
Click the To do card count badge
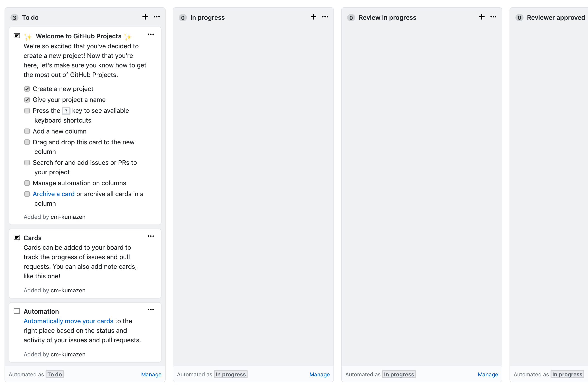click(15, 18)
